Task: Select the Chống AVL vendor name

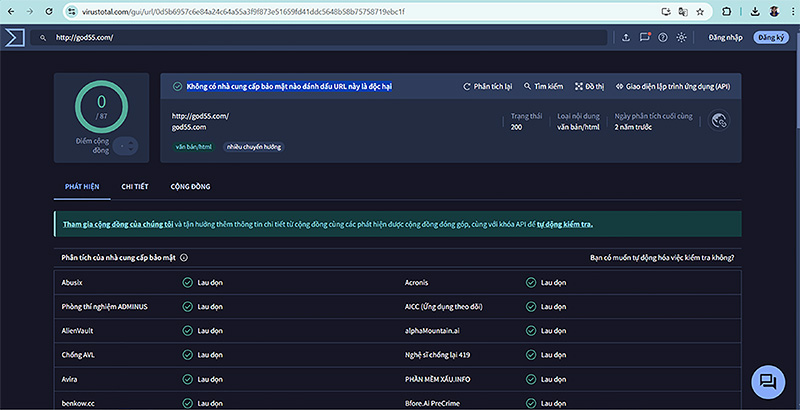Action: click(78, 355)
